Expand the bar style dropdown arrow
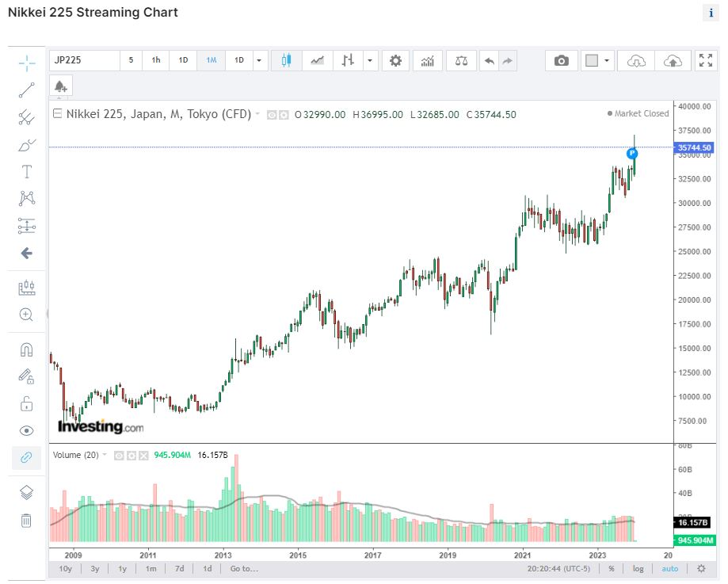The width and height of the screenshot is (728, 584). (370, 60)
